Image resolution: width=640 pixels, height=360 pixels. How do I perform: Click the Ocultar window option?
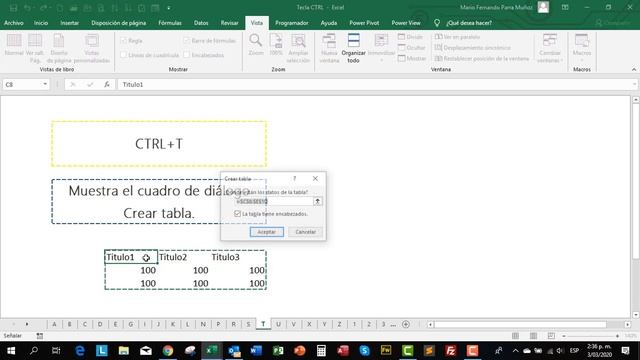pyautogui.click(x=412, y=47)
